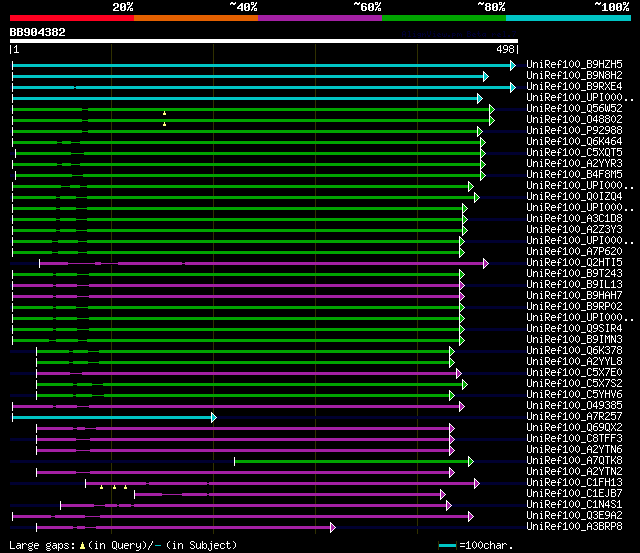Image resolution: width=640 pixels, height=553 pixels.
Task: Select the UniRef100_A2YYR3 label
Action: point(574,164)
